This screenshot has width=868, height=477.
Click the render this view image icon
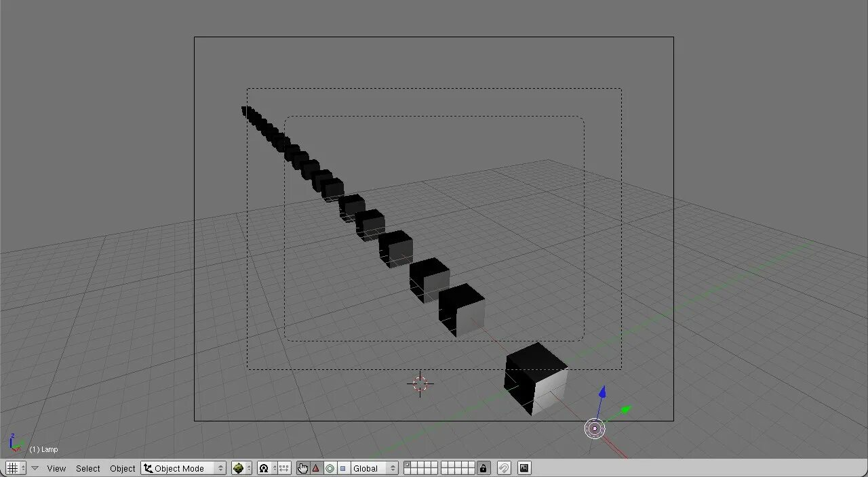(524, 468)
